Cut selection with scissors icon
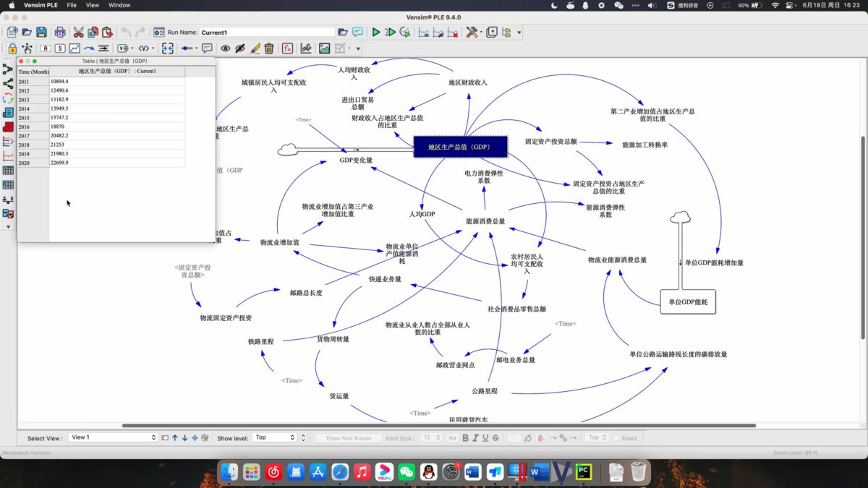The width and height of the screenshot is (868, 488). point(78,32)
